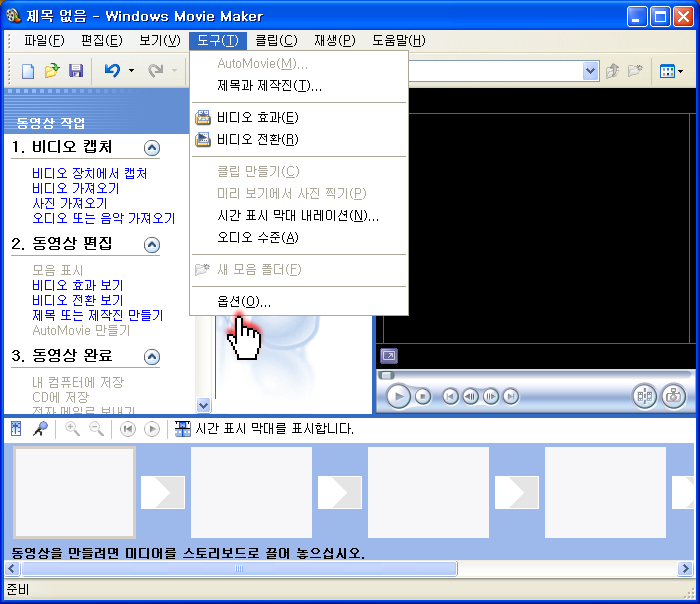Click the Narrate Timeline microphone icon
700x604 pixels.
tap(40, 429)
